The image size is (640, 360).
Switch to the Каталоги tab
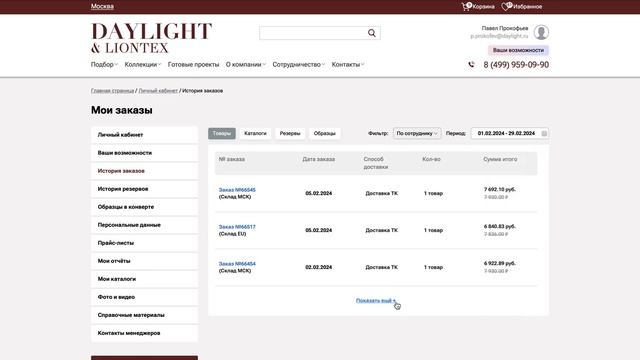(255, 133)
